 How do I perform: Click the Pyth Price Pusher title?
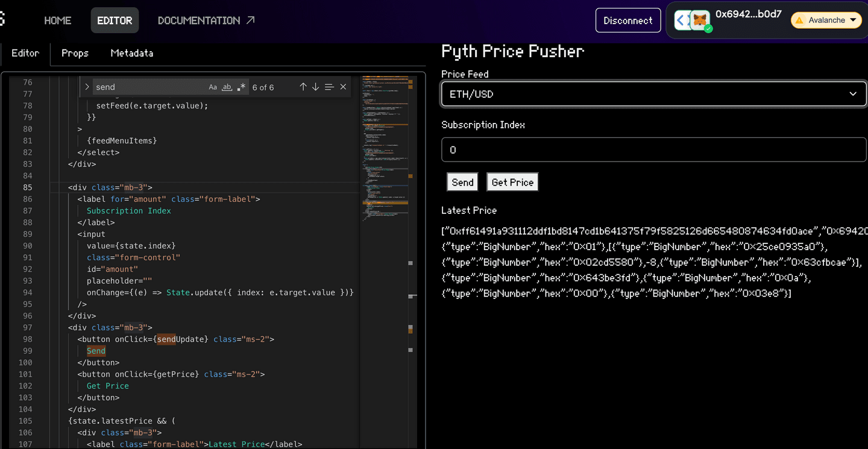coord(513,51)
